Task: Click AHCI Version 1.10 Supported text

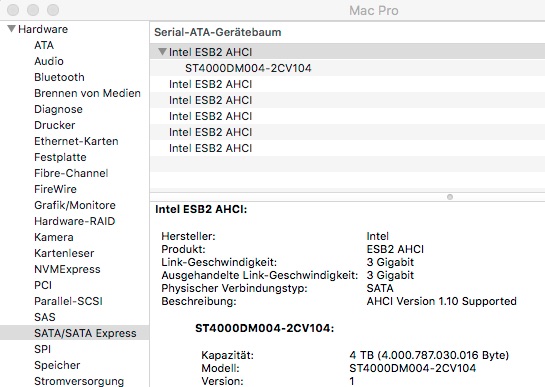Action: click(441, 301)
